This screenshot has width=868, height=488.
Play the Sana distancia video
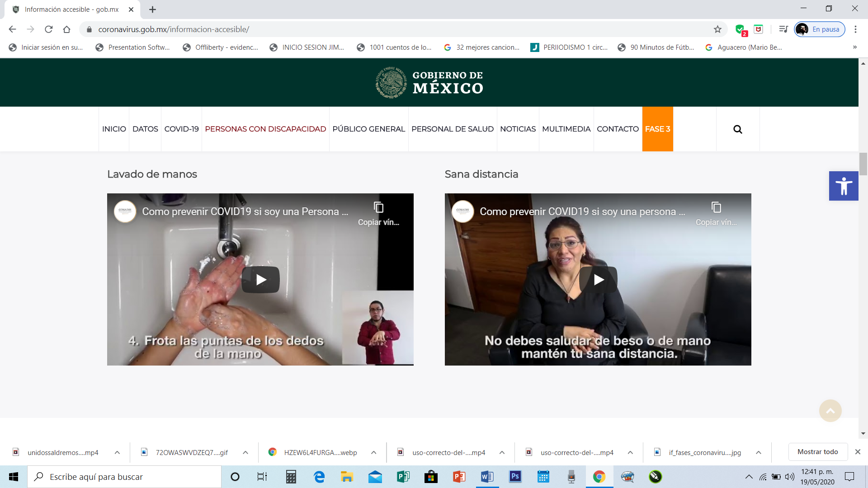coord(598,280)
